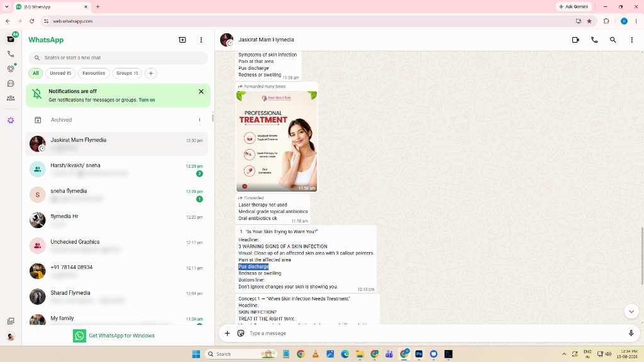Open the Status updates icon
644x362 pixels.
11,69
